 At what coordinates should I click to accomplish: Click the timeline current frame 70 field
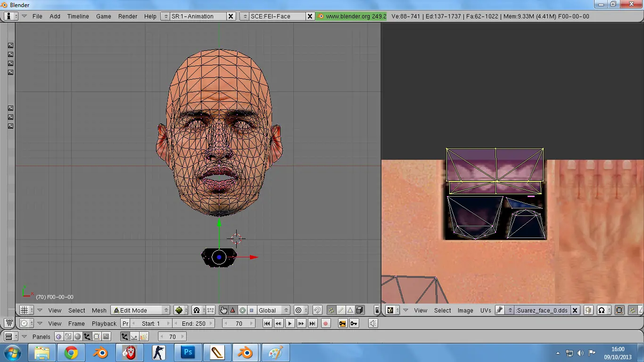click(239, 323)
